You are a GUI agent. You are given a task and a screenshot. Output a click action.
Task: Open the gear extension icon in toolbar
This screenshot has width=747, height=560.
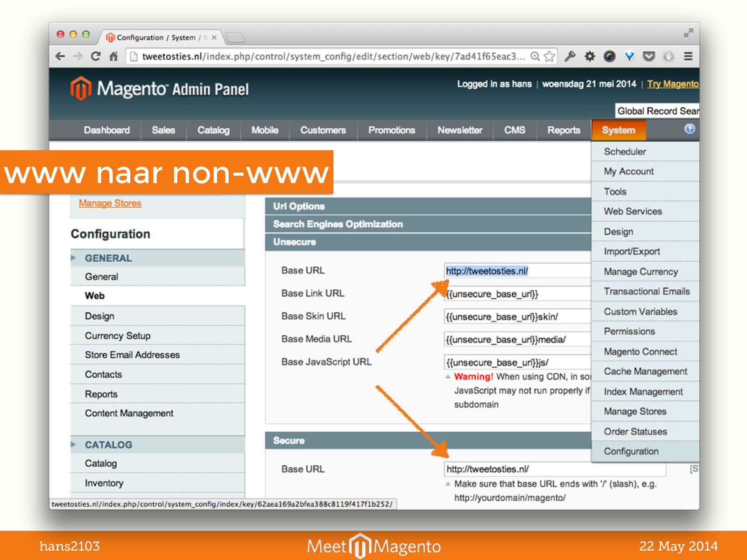pyautogui.click(x=590, y=56)
